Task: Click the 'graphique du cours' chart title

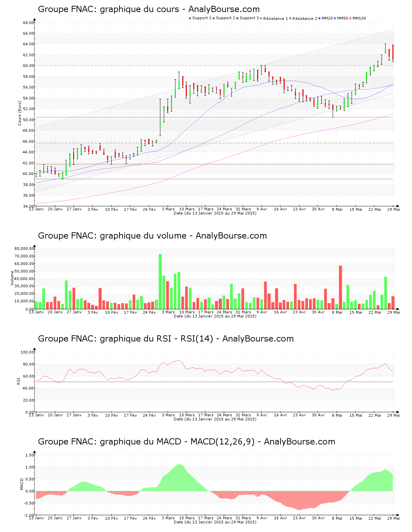Action: pos(149,9)
